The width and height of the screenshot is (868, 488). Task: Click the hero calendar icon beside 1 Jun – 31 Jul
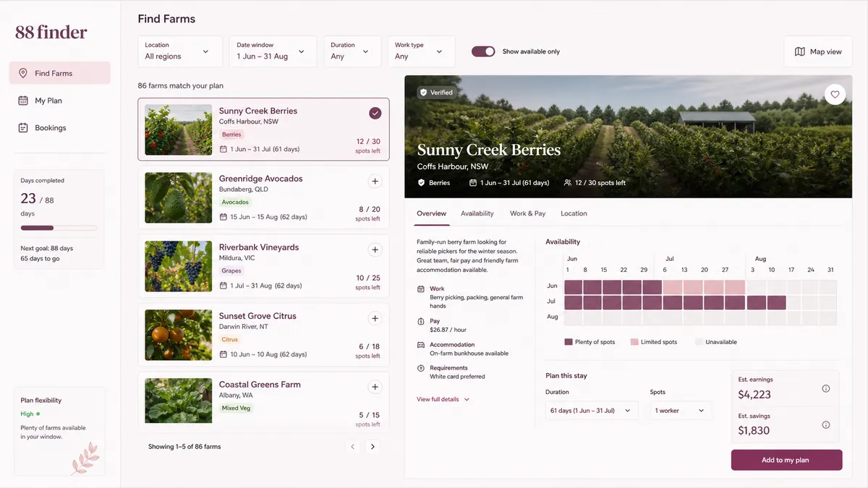point(473,183)
